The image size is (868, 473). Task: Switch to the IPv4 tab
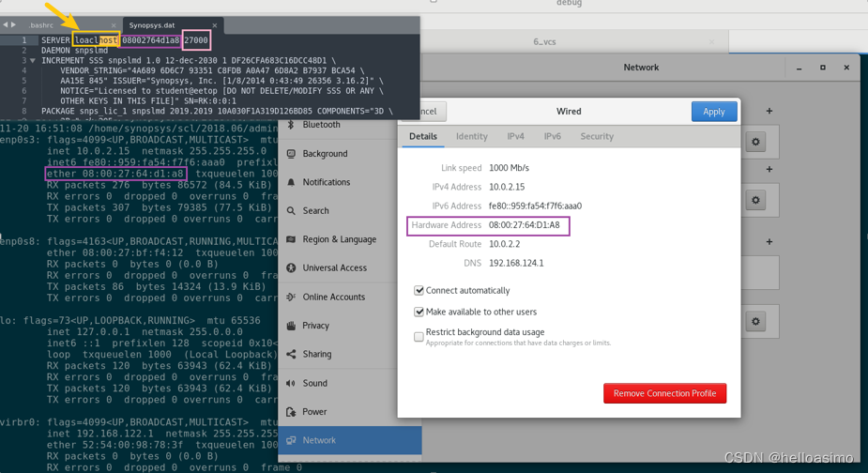tap(515, 137)
